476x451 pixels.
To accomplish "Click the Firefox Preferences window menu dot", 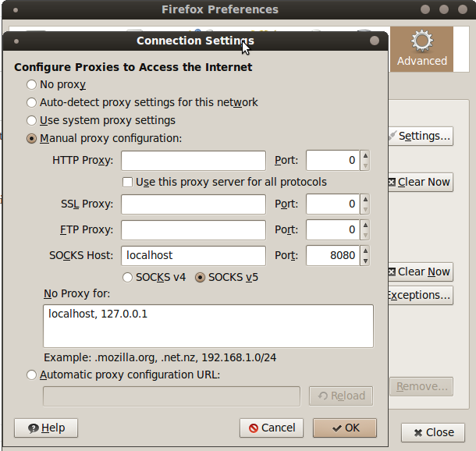I will tap(16, 10).
